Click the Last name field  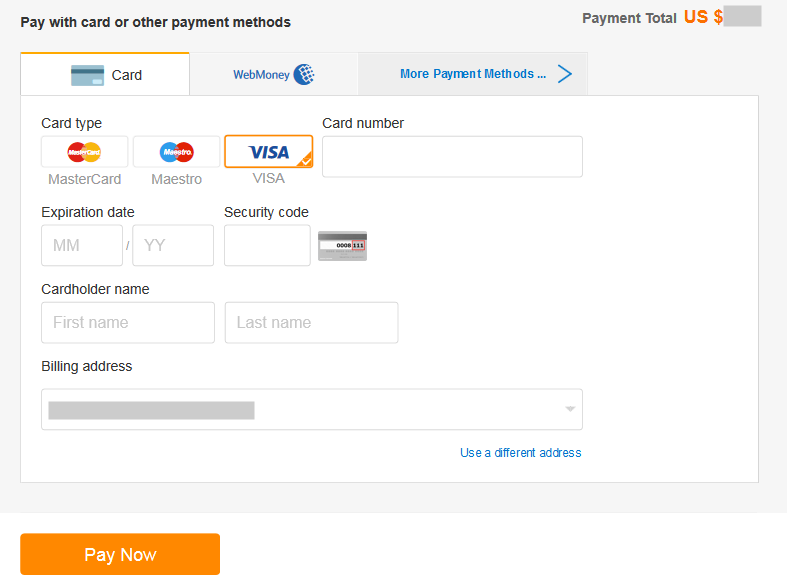point(312,323)
